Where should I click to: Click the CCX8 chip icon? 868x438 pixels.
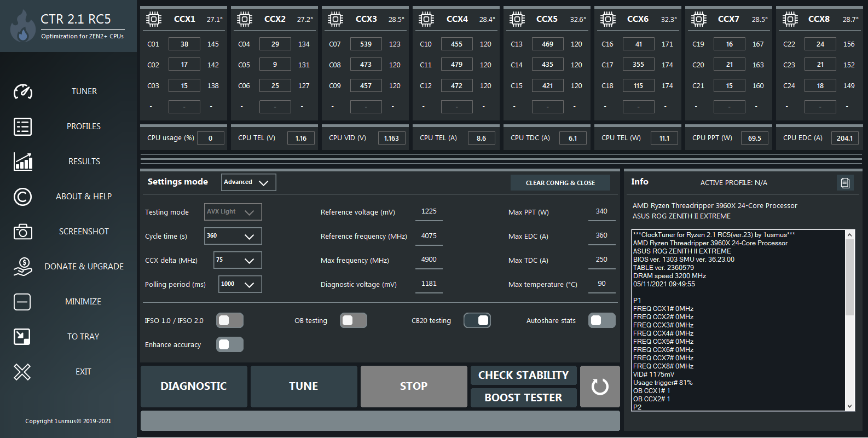click(790, 20)
